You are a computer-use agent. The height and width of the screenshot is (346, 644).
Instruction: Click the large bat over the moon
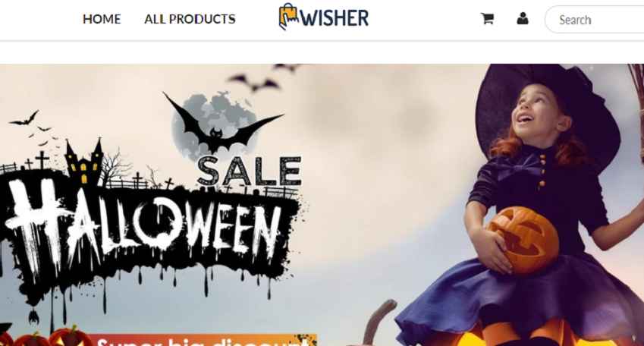[x=221, y=123]
